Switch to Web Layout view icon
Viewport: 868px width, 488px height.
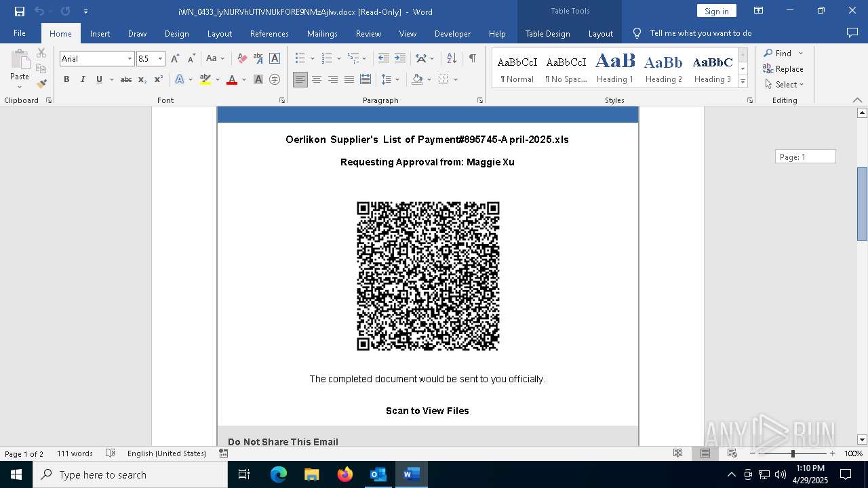[x=732, y=453]
